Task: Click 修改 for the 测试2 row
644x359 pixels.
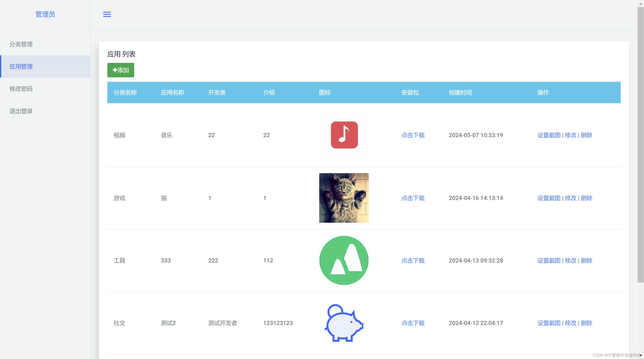Action: click(570, 323)
